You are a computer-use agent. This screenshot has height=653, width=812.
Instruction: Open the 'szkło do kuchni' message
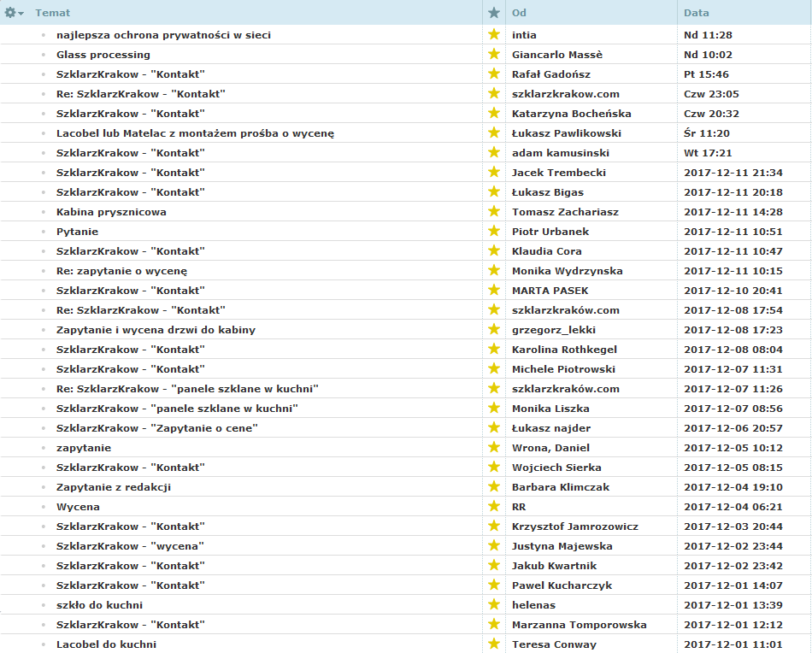click(x=99, y=605)
